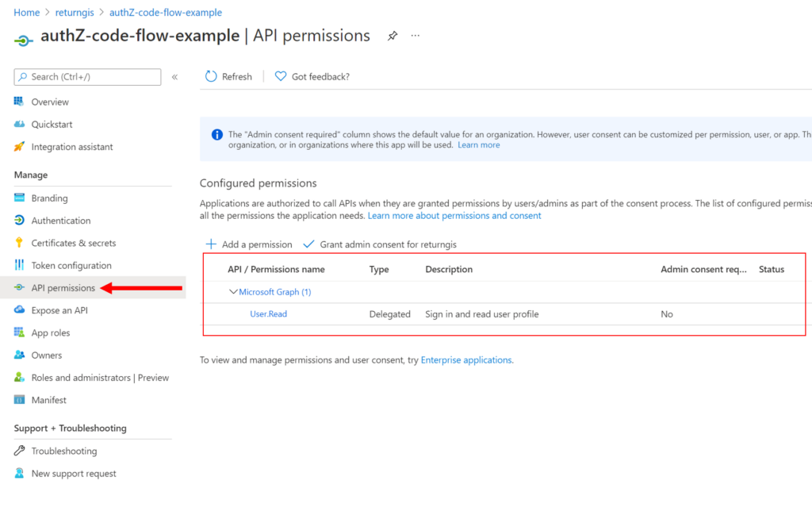Click the Authentication icon in sidebar

(x=19, y=220)
